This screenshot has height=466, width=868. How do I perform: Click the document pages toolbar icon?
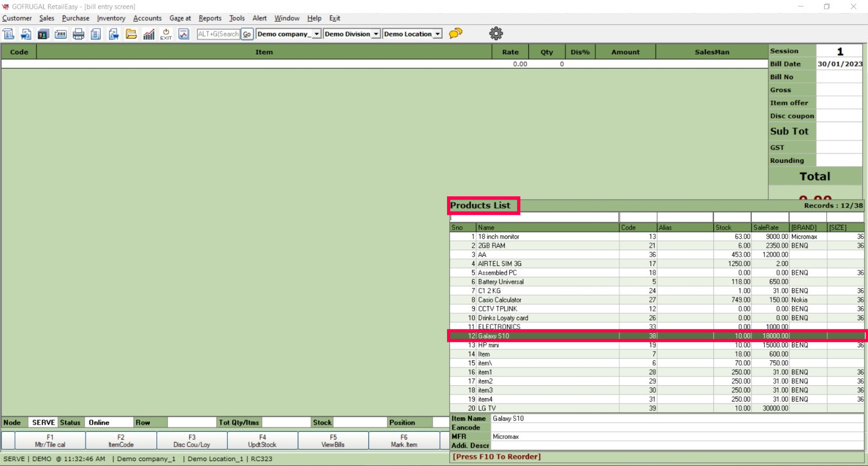click(x=96, y=34)
